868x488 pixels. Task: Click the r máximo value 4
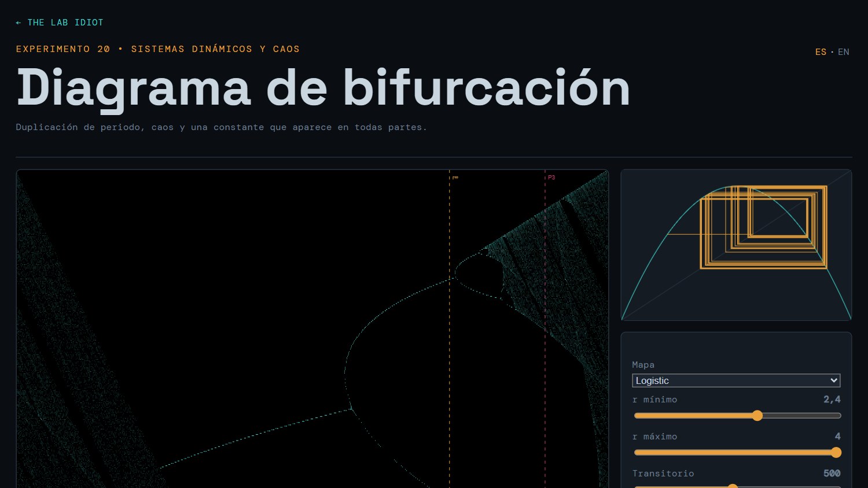(x=838, y=437)
